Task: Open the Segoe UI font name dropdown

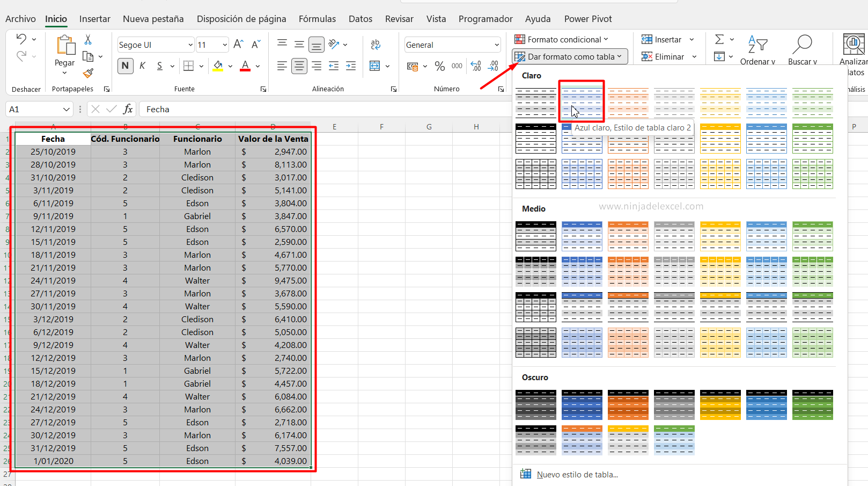Action: point(190,45)
